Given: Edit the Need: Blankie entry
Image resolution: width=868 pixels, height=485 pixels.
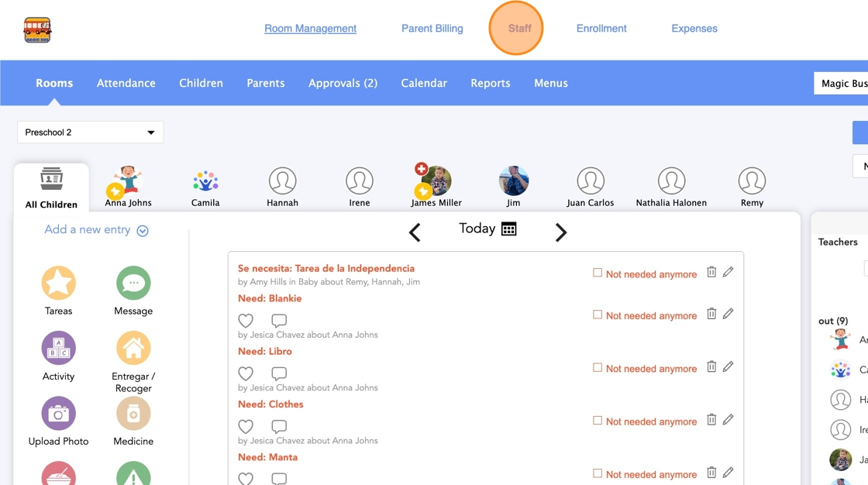Looking at the screenshot, I should (x=728, y=313).
